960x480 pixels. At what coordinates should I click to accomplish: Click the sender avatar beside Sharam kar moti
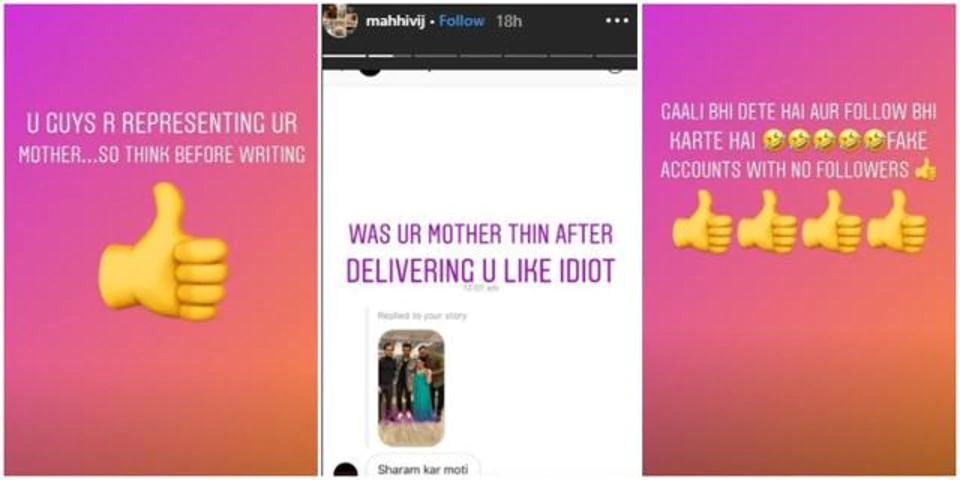(346, 471)
